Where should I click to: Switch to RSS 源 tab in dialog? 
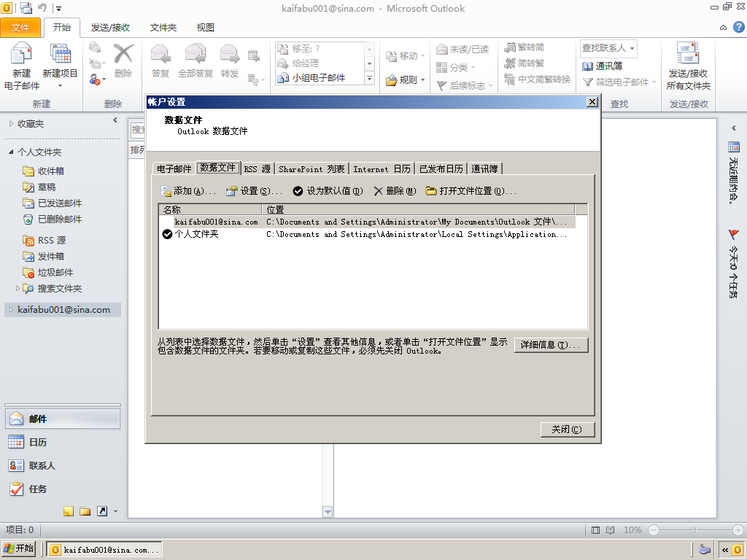pos(258,169)
